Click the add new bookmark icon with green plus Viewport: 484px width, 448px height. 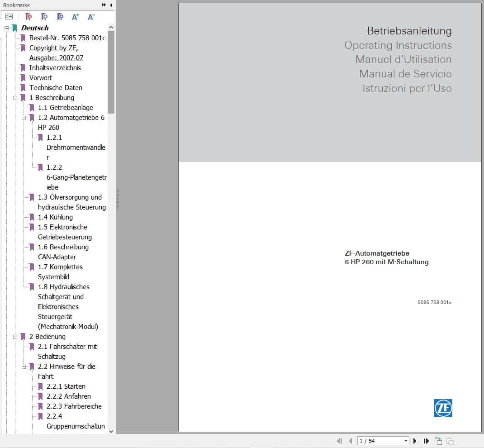pyautogui.click(x=44, y=17)
